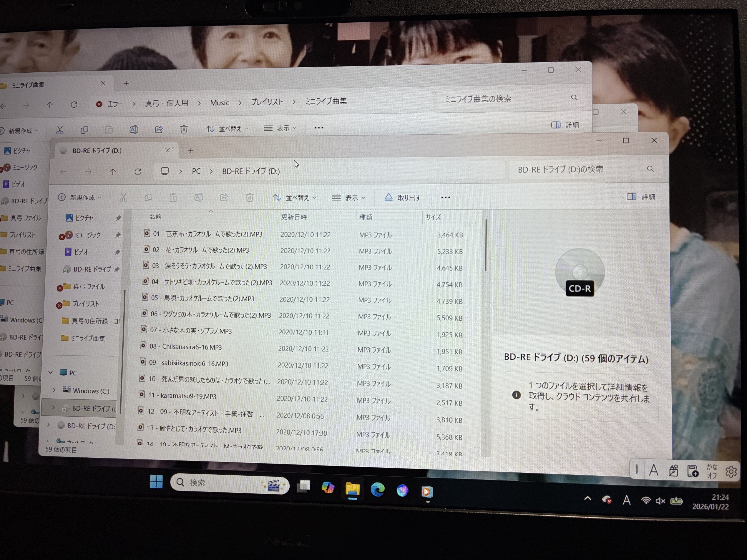Click 名前 column header to sort
The width and height of the screenshot is (747, 560).
(155, 217)
